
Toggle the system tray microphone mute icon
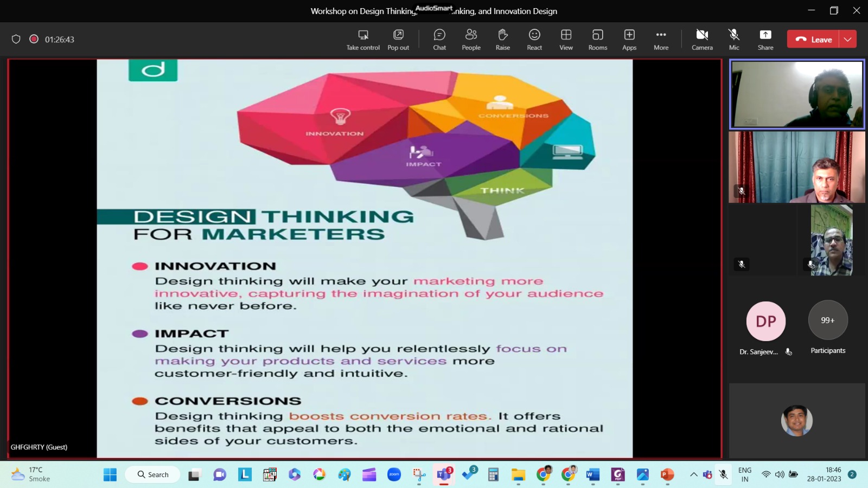coord(723,474)
